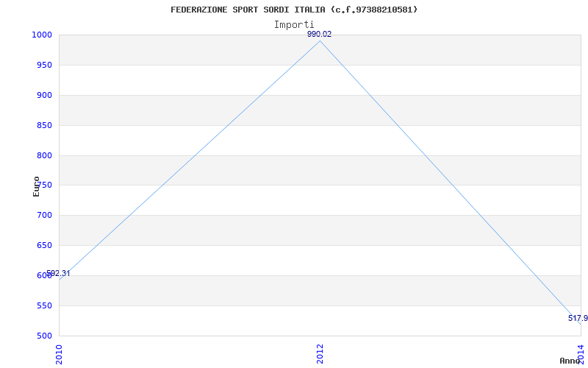Click the 650 y-axis tick label
The height and width of the screenshot is (368, 588).
pos(44,246)
